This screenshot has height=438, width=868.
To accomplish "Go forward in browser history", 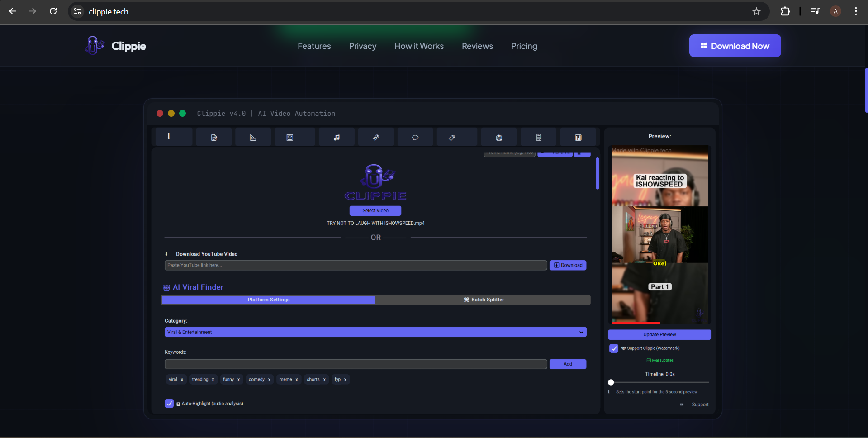I will [33, 11].
